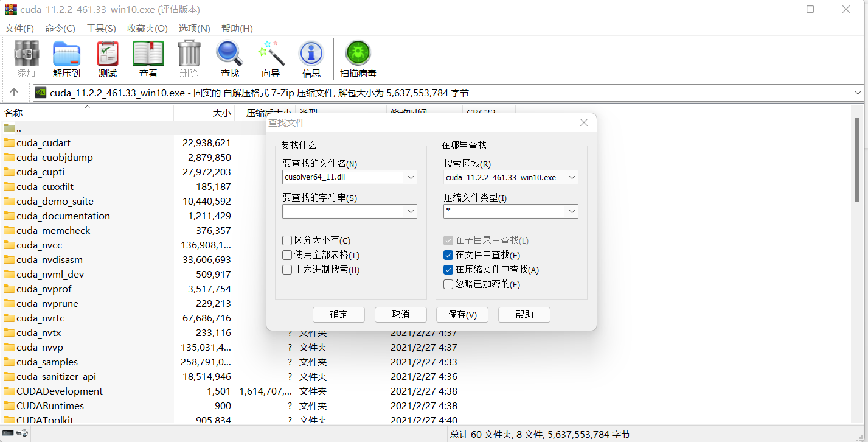Expand the 要查找的字符串 dropdown
The height and width of the screenshot is (442, 868).
coord(411,211)
